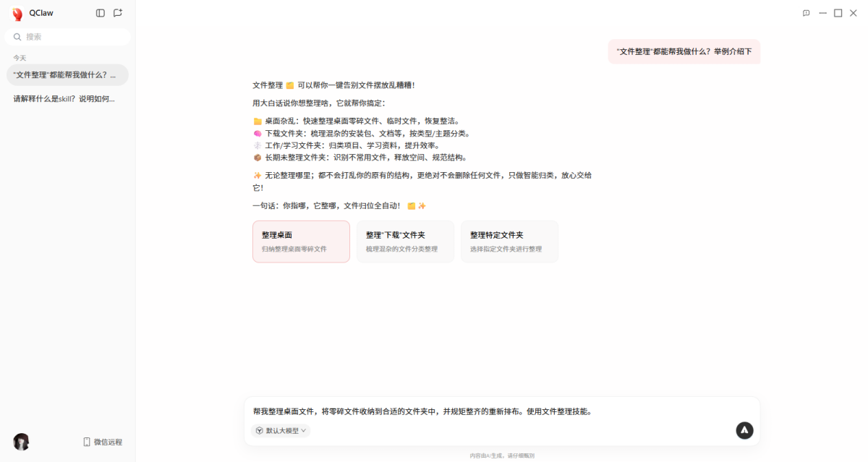Start a new chat via plus-bubble icon
This screenshot has width=868, height=462.
pos(118,13)
